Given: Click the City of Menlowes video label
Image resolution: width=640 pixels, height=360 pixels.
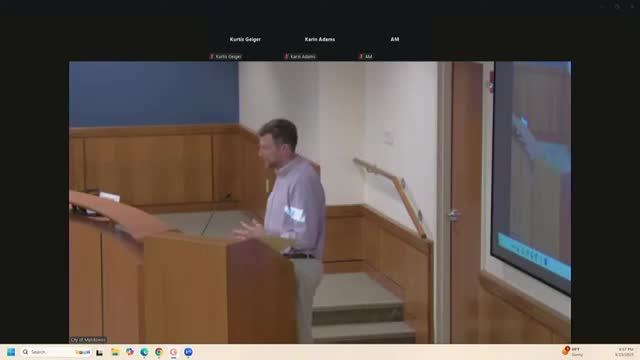Looking at the screenshot, I should [88, 340].
